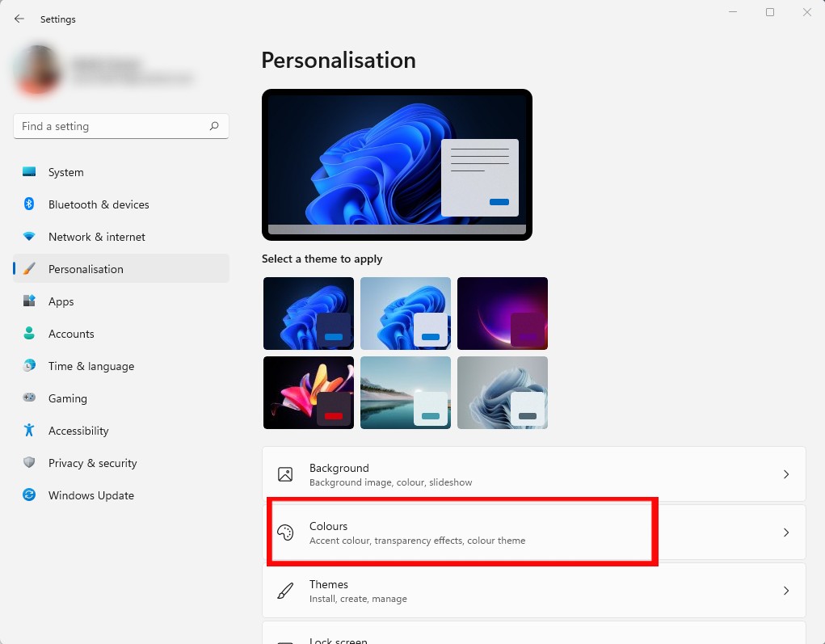
Task: Apply the grey flow theme
Action: [503, 393]
